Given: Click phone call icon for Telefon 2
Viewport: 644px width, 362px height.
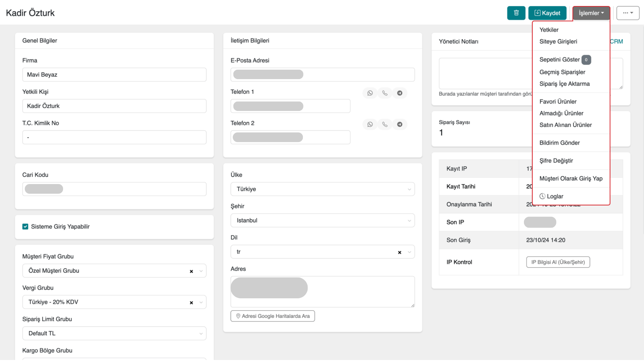Looking at the screenshot, I should coord(385,124).
